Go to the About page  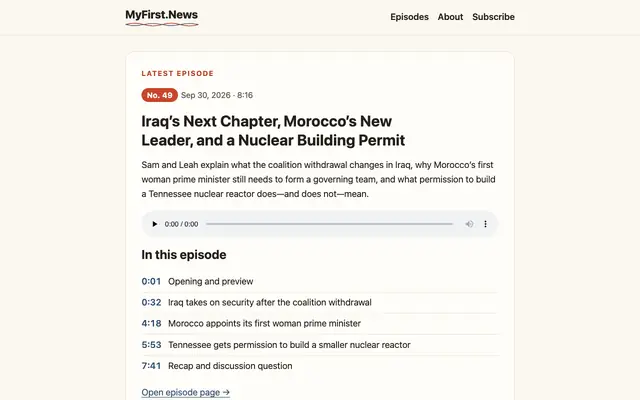click(450, 17)
